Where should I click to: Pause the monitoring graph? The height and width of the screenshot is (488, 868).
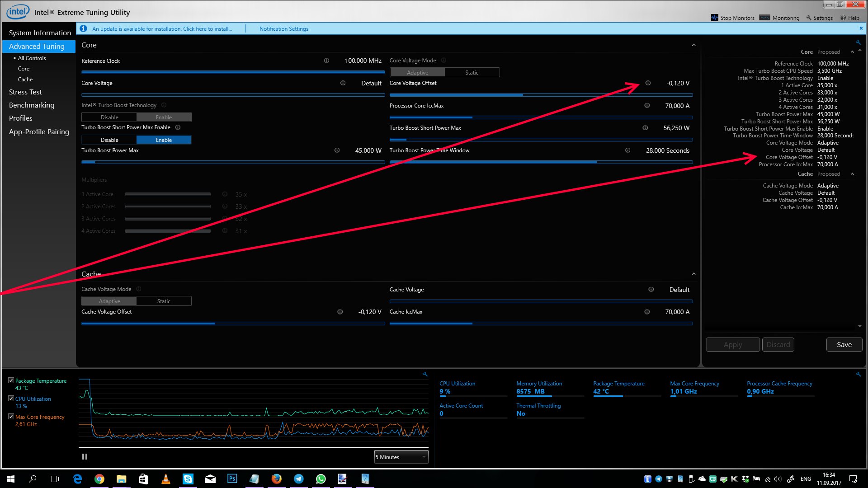coord(85,457)
